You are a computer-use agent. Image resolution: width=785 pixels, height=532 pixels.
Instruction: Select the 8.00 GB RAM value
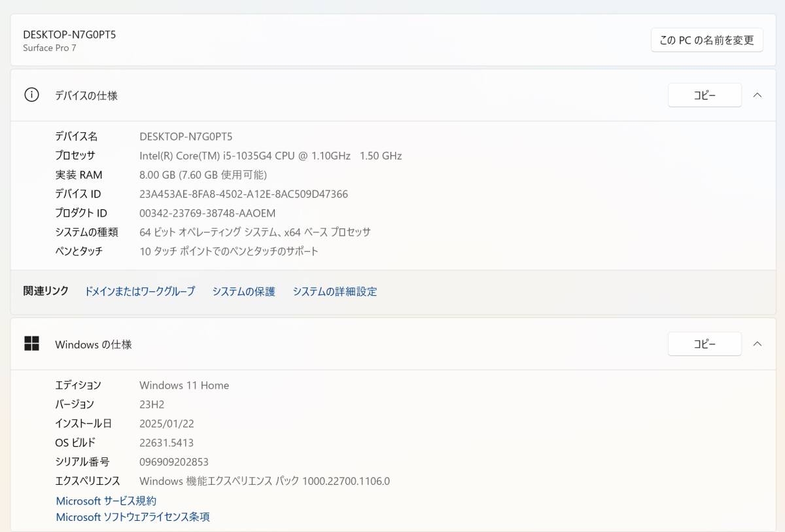coord(203,175)
